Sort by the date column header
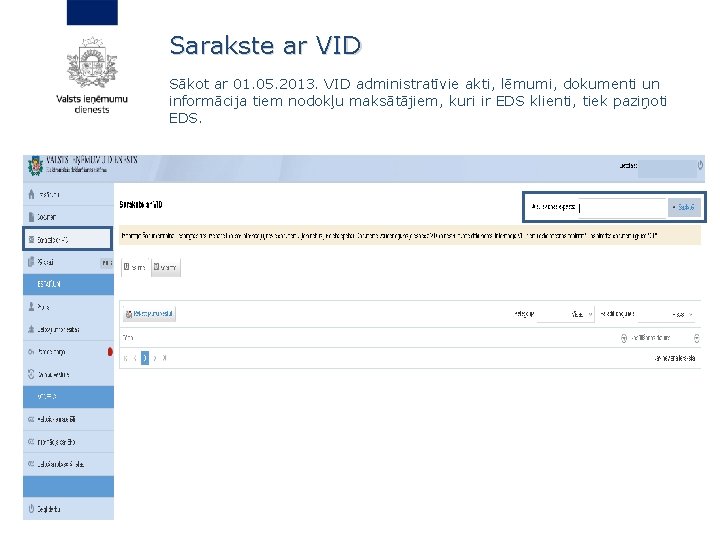720x540 pixels. [x=651, y=338]
